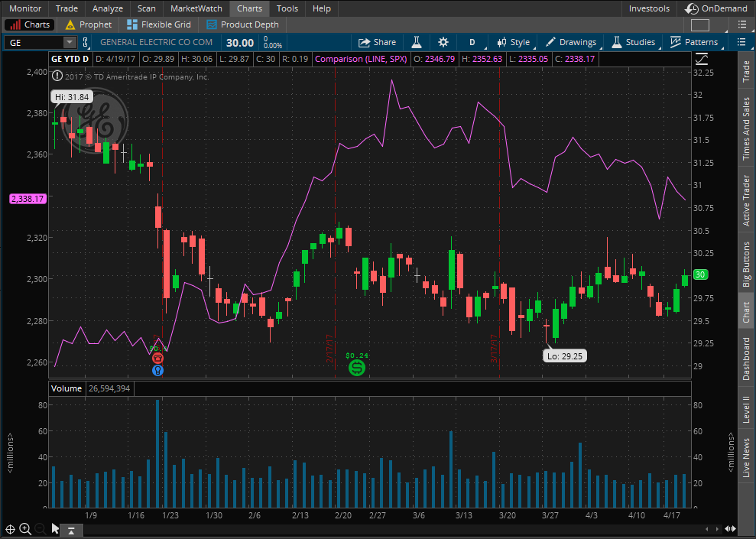
Task: Open chart settings gear
Action: point(443,42)
